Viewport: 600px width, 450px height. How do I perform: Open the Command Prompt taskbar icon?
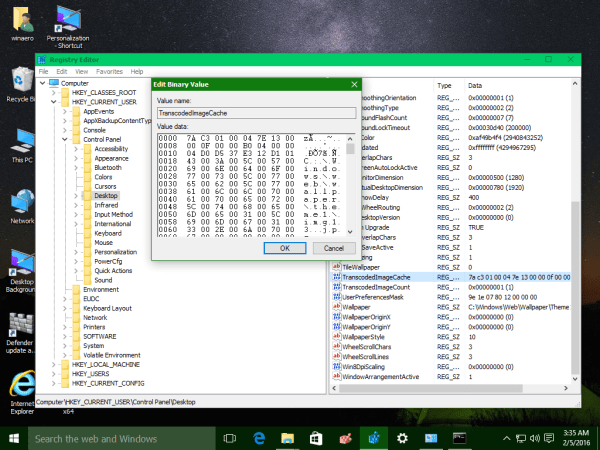click(460, 438)
